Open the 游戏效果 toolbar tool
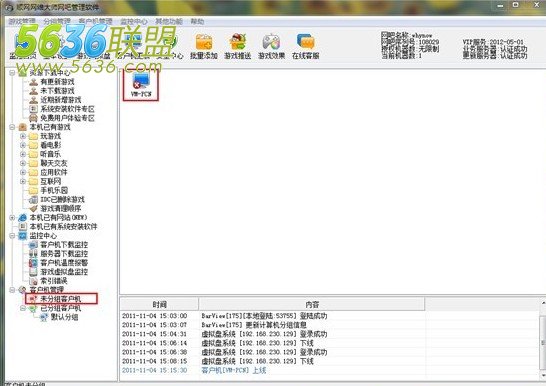 [271, 46]
